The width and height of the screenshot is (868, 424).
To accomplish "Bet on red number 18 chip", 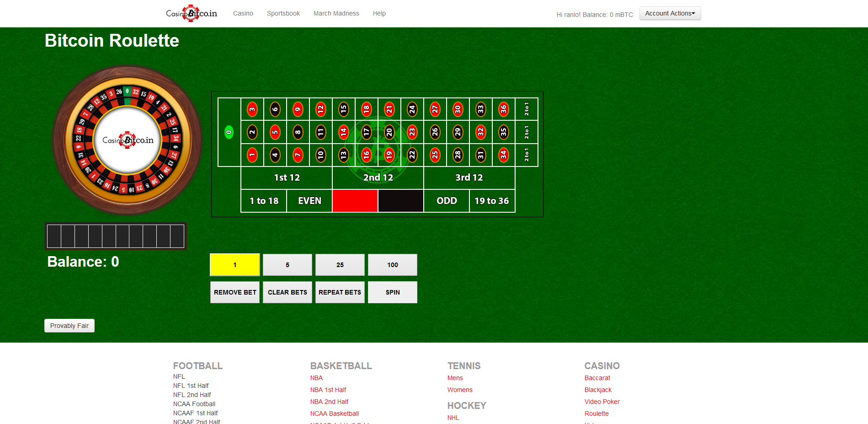I will tap(367, 109).
